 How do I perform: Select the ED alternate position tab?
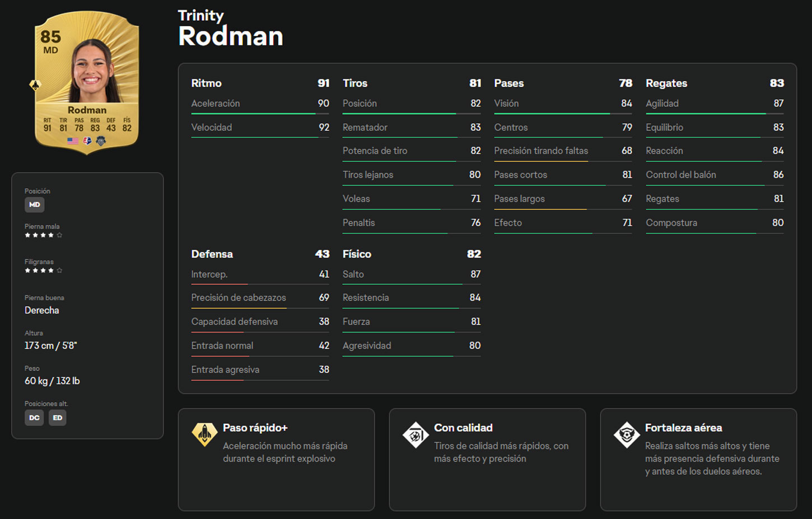click(58, 417)
